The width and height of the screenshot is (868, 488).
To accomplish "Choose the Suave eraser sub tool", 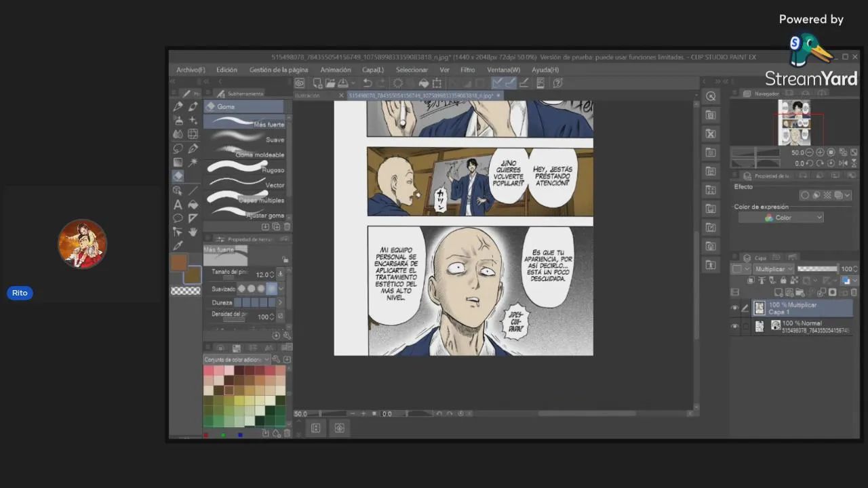I will pos(245,138).
